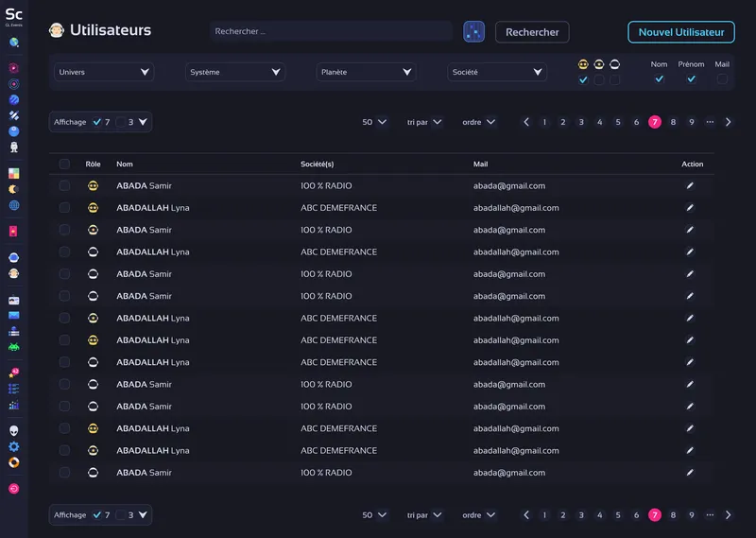This screenshot has width=756, height=538.
Task: Click the Société(s) column header
Action: [x=317, y=165]
